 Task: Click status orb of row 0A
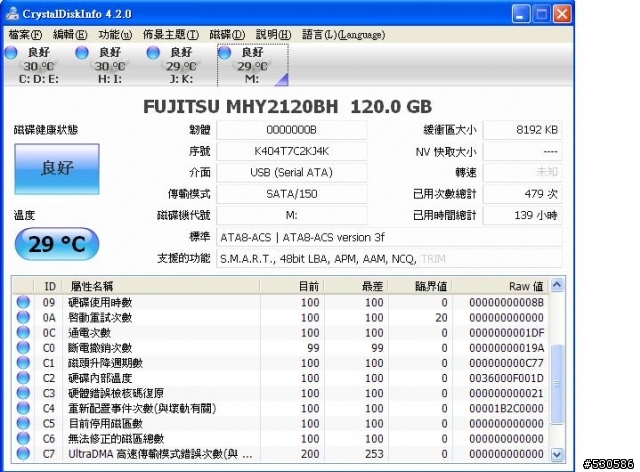pos(23,317)
